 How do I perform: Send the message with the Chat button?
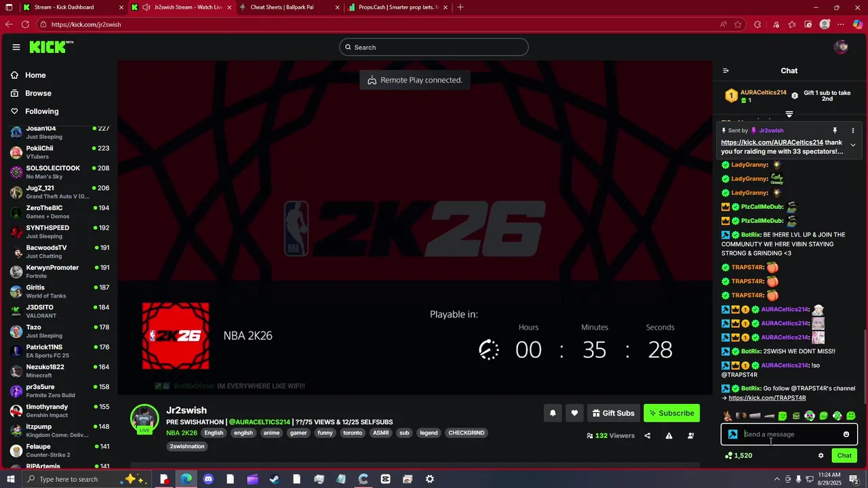click(844, 455)
